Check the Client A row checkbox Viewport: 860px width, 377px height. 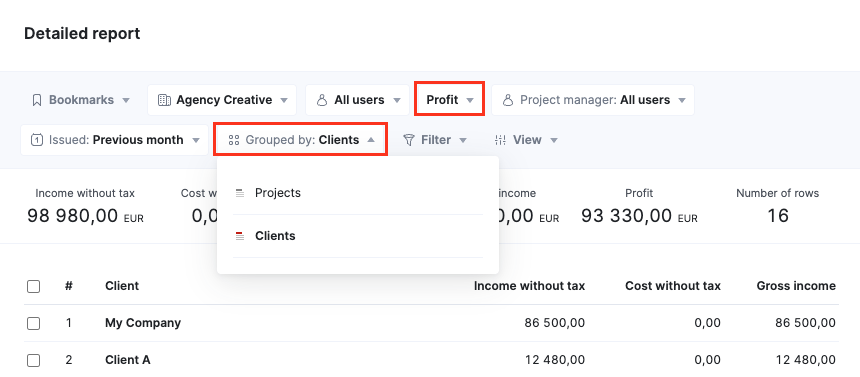click(33, 360)
